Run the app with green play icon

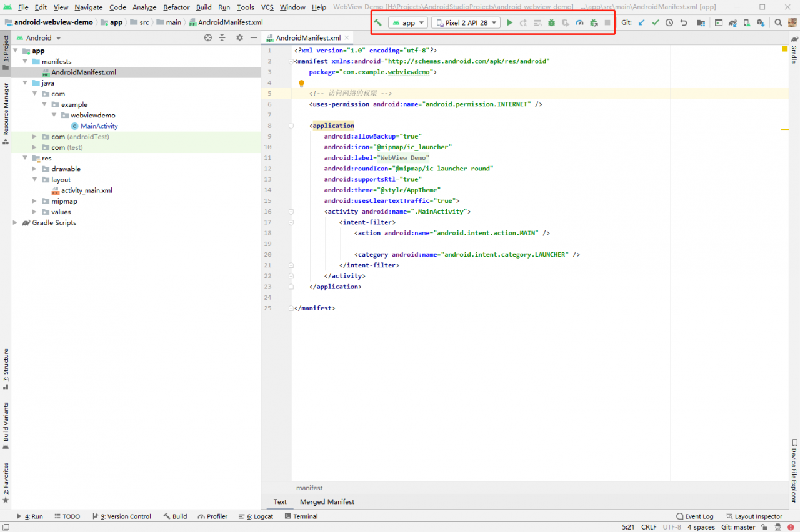pyautogui.click(x=510, y=22)
